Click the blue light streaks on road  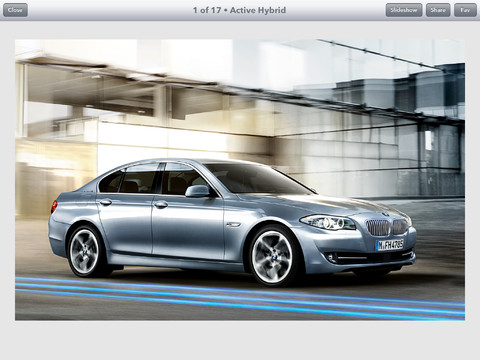pyautogui.click(x=240, y=298)
